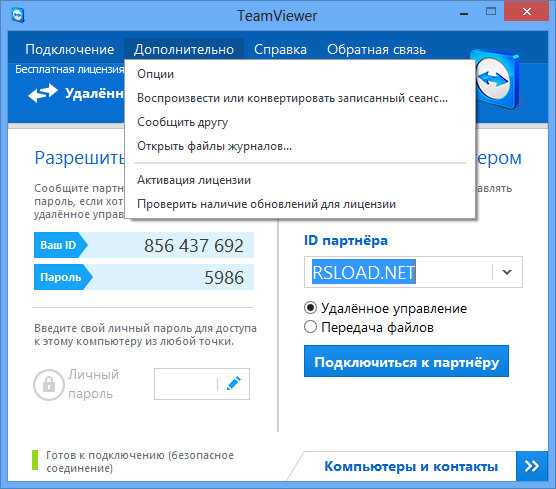Choose Открыть файлы журналов menu entry
The height and width of the screenshot is (489, 556).
(300, 146)
